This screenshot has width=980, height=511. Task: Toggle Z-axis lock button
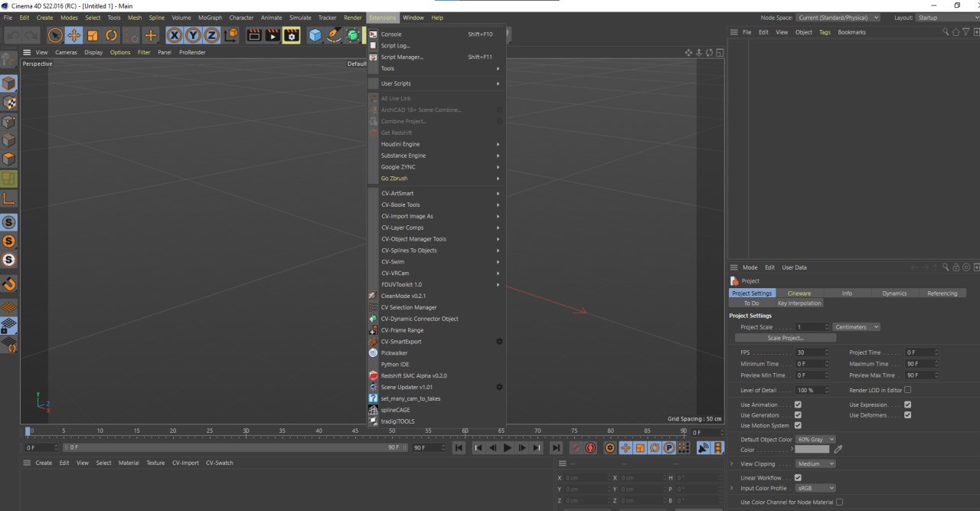(211, 35)
